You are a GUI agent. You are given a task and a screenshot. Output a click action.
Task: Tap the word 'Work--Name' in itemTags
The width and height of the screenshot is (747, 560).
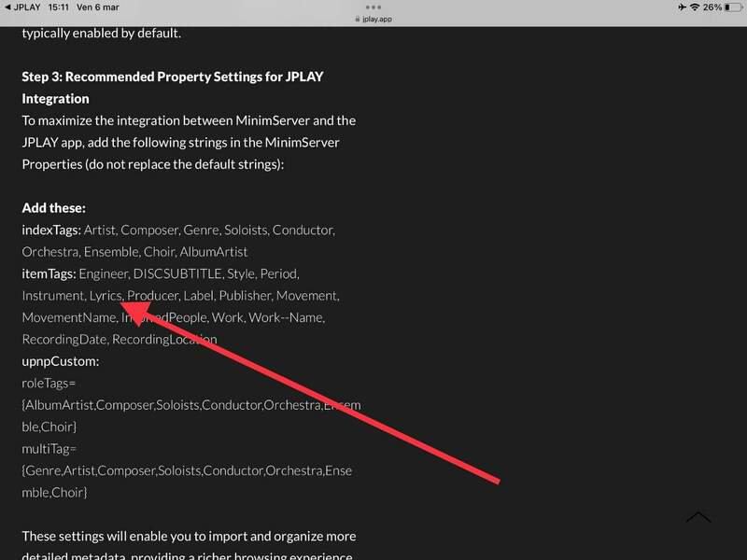(x=286, y=317)
